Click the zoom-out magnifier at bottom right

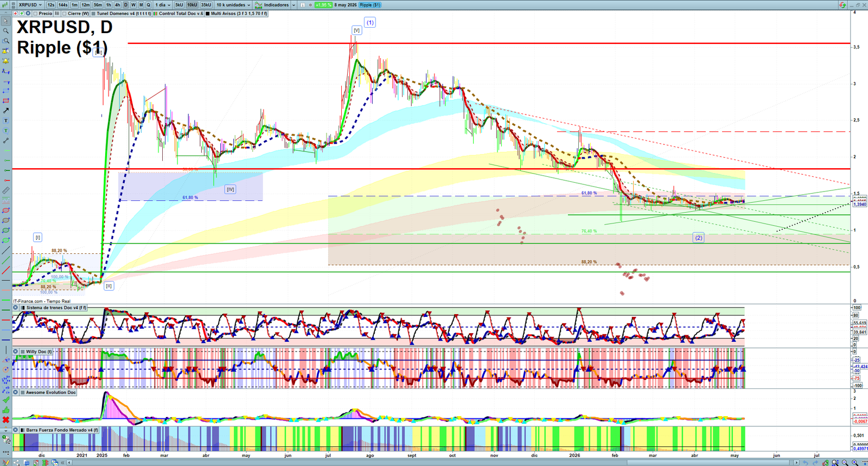(x=844, y=462)
